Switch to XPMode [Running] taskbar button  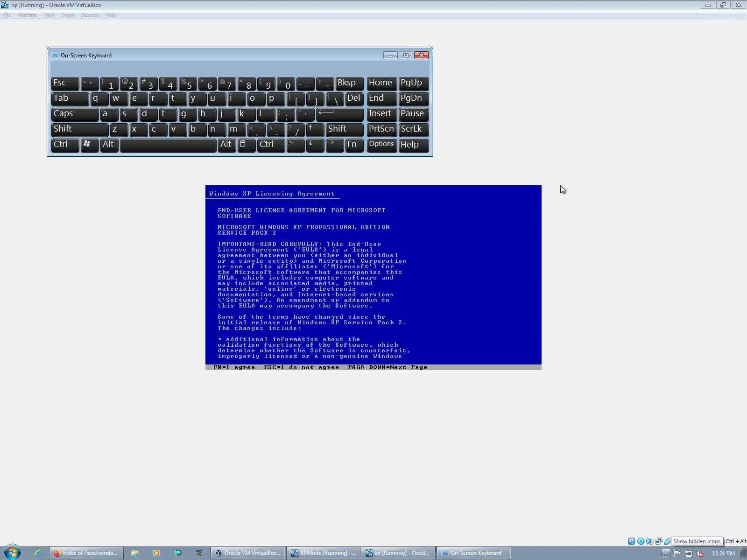pos(324,553)
